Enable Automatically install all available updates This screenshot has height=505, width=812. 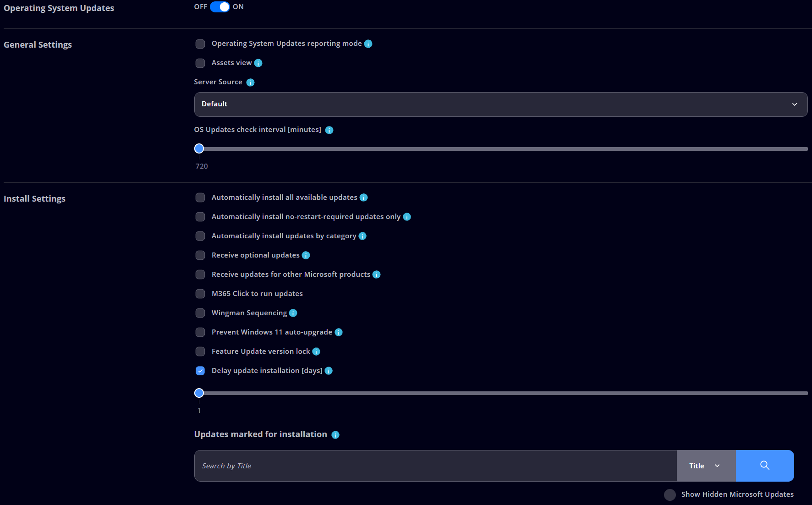(200, 198)
